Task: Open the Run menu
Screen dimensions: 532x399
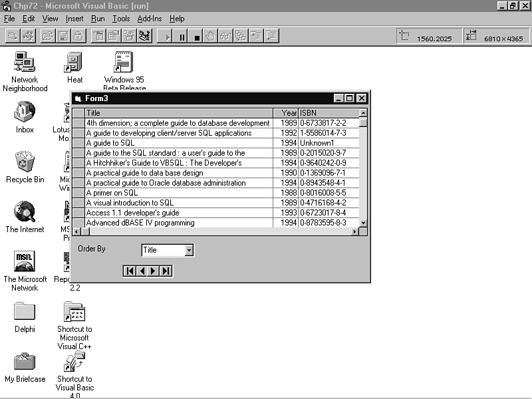Action: (x=98, y=19)
